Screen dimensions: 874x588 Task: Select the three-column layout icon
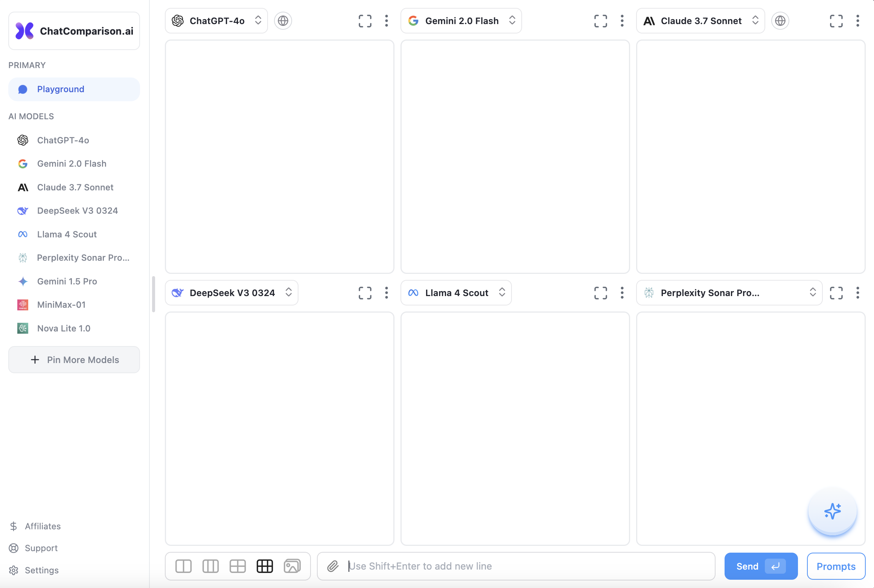pos(211,566)
